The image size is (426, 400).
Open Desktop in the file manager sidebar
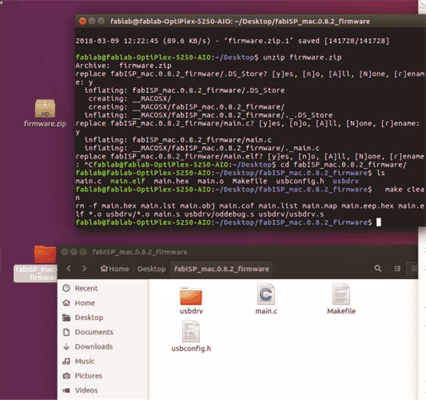coord(83,318)
